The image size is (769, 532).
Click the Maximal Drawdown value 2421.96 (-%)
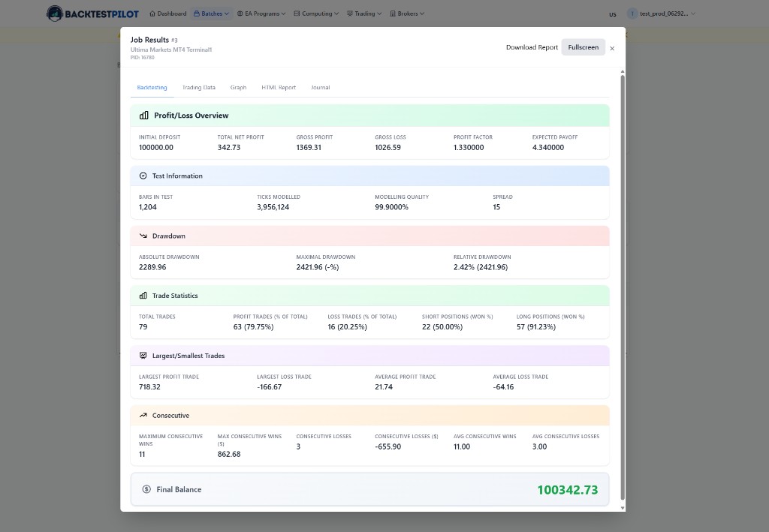tap(318, 267)
